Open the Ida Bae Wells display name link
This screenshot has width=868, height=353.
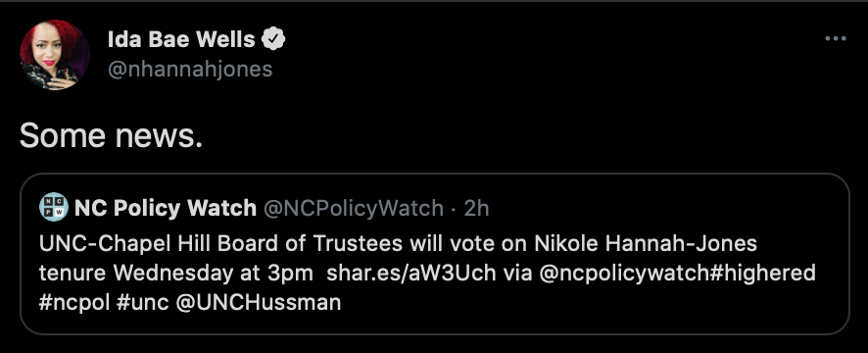pyautogui.click(x=181, y=39)
